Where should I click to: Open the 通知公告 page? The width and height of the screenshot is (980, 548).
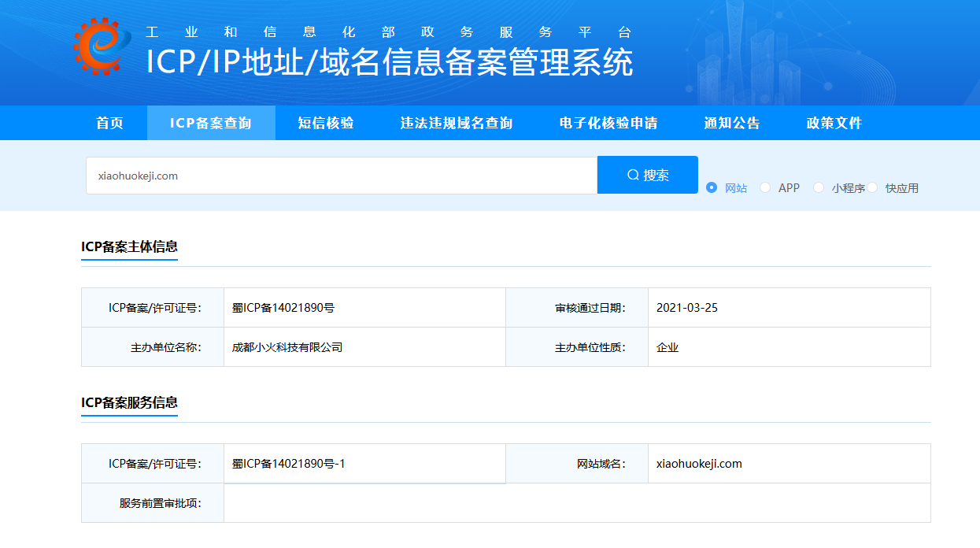coord(731,122)
